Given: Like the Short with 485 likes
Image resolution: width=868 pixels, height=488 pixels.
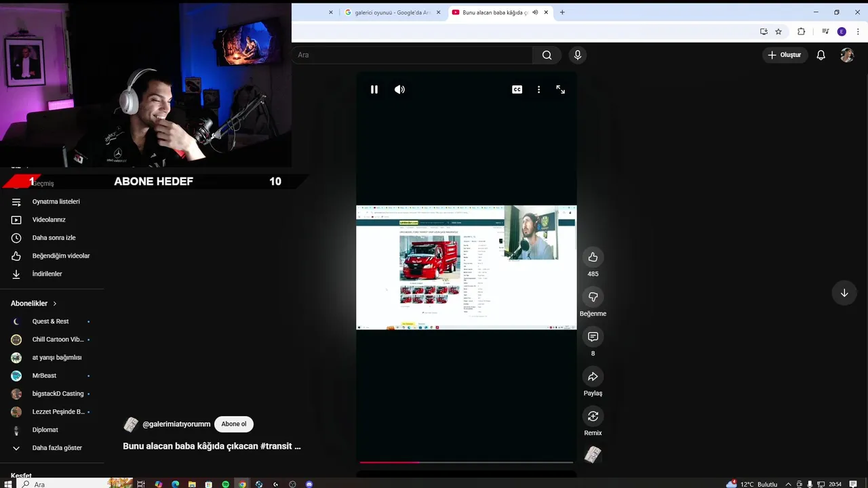Looking at the screenshot, I should (x=593, y=257).
